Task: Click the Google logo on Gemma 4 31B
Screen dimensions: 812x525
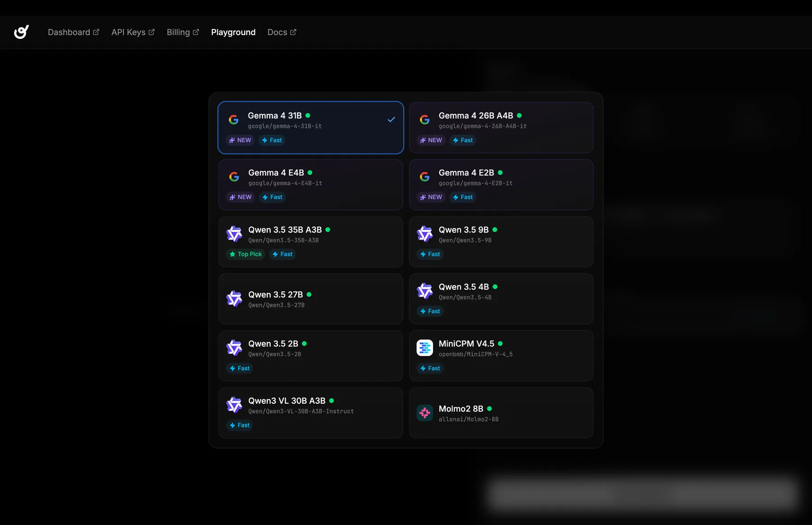Action: [x=234, y=120]
